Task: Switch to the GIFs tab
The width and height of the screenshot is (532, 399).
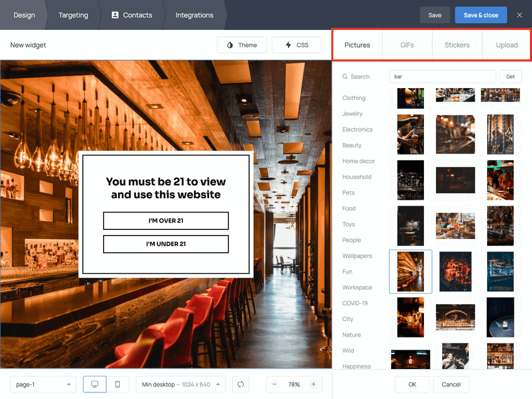Action: [407, 45]
